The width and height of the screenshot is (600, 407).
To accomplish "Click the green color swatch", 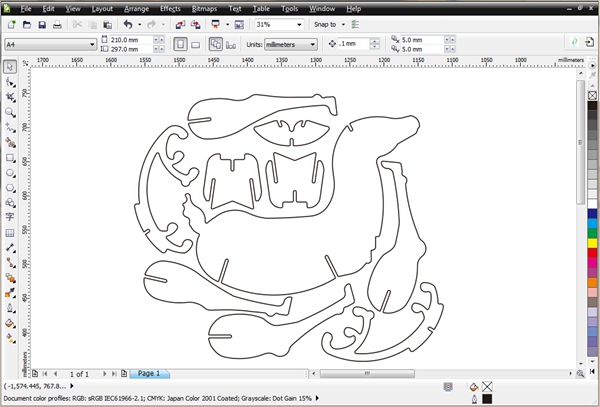I will 592,233.
